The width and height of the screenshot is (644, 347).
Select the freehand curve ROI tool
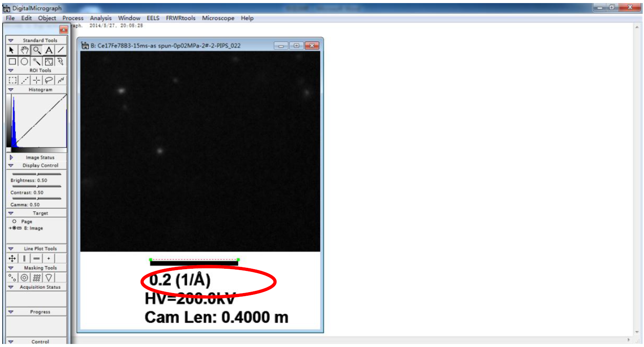[x=61, y=80]
